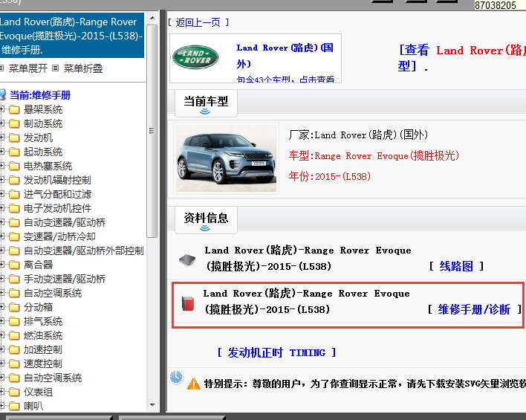
Task: Click the 车型:Range Rover Evoque(揽胜极光) text
Action: (374, 156)
